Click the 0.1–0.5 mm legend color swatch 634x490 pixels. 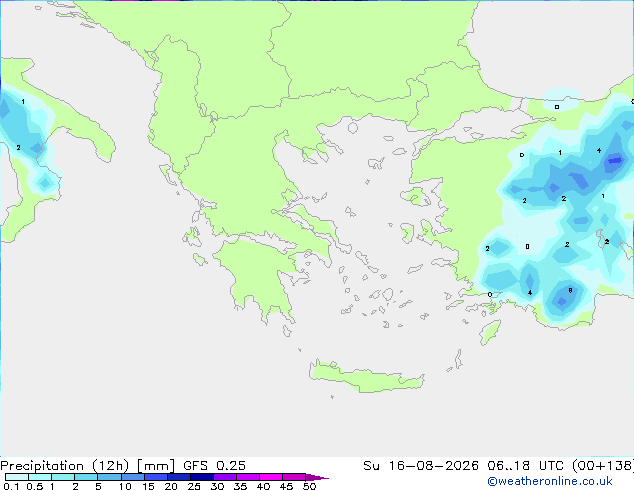coord(17,477)
